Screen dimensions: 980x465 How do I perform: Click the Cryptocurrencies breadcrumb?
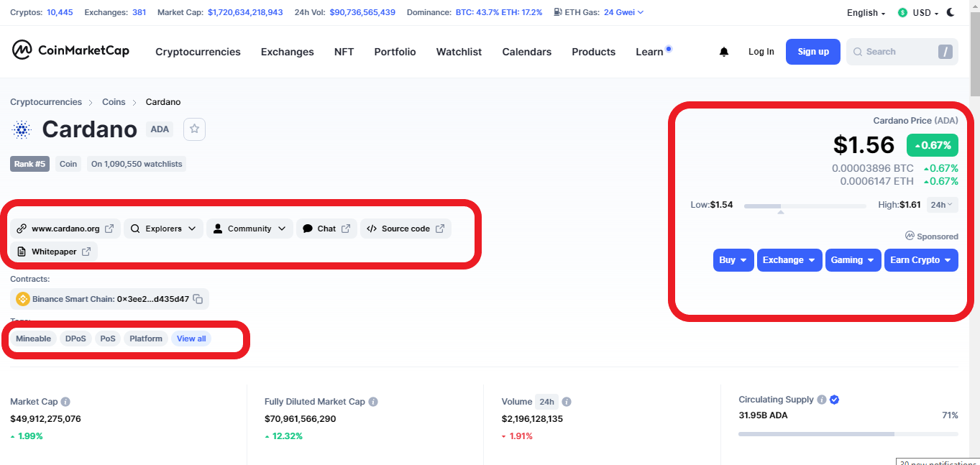click(46, 102)
